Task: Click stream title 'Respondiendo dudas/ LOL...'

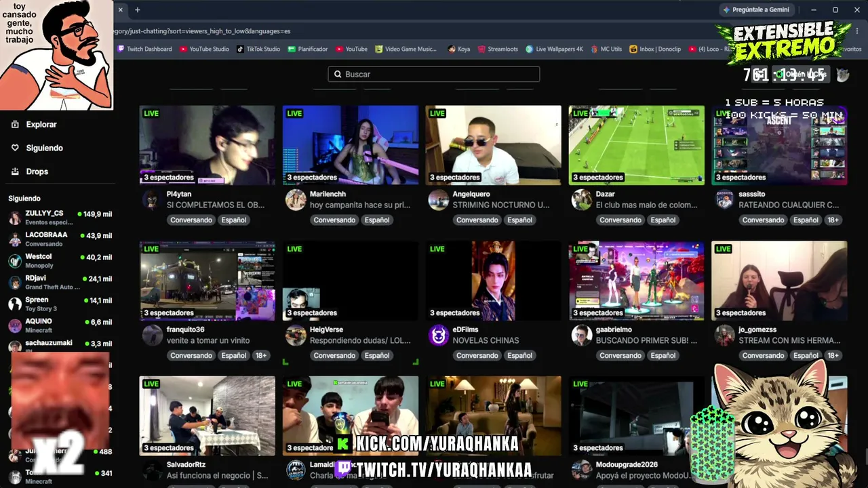Action: pyautogui.click(x=359, y=340)
